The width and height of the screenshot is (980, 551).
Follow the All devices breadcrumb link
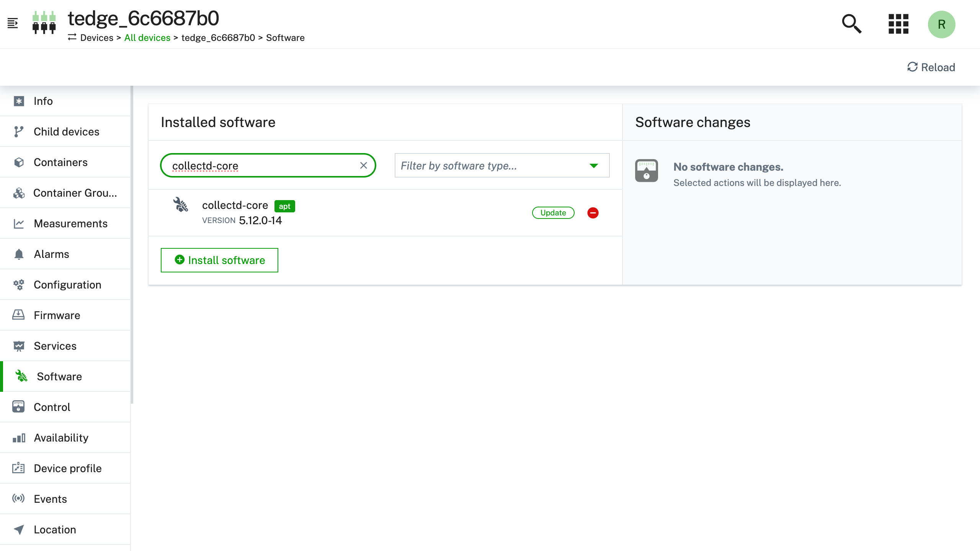147,37
